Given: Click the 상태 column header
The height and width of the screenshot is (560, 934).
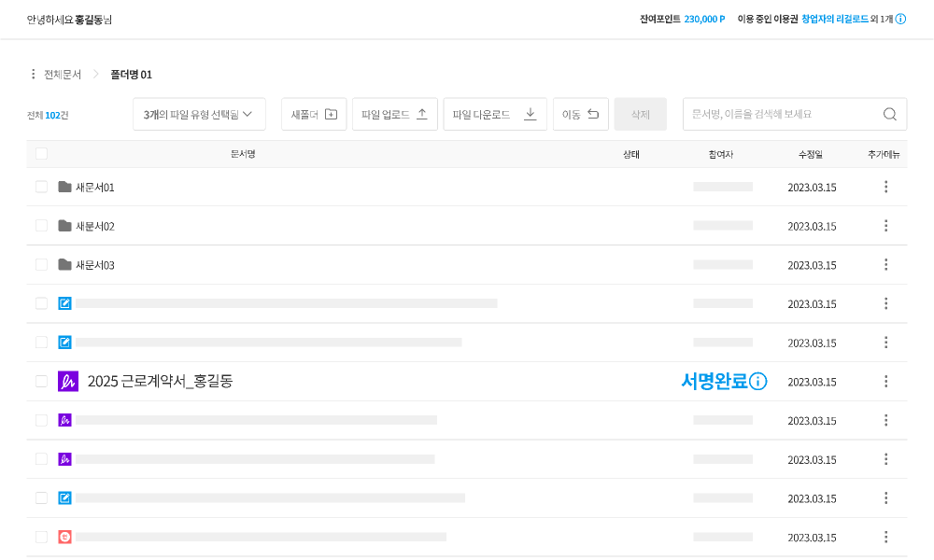Looking at the screenshot, I should pos(631,154).
